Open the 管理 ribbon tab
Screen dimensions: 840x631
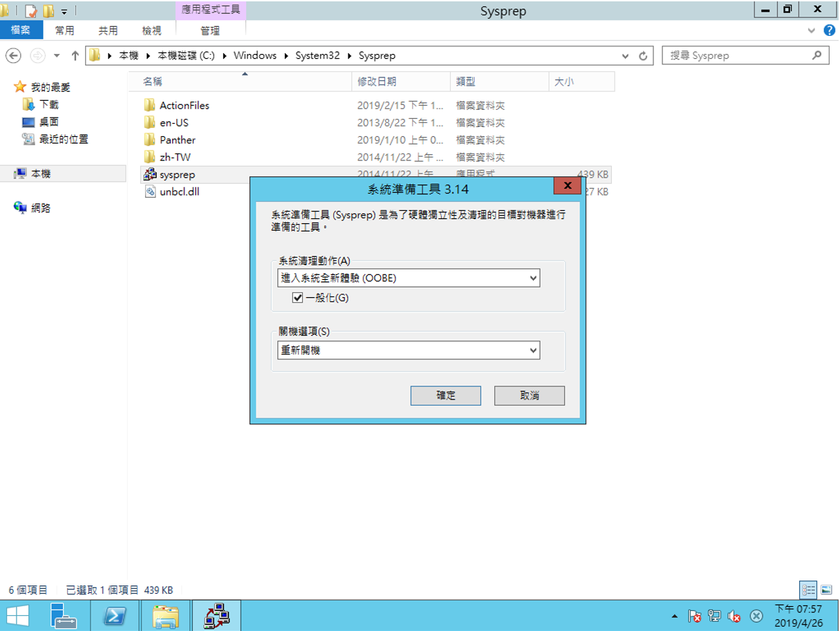(x=210, y=30)
